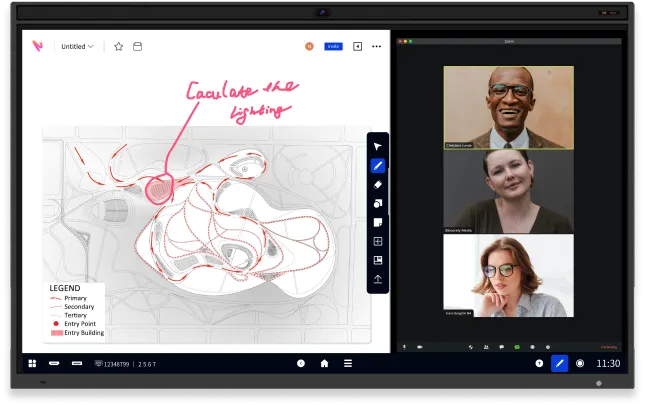Open participants in Zoom toolbar

pyautogui.click(x=486, y=347)
